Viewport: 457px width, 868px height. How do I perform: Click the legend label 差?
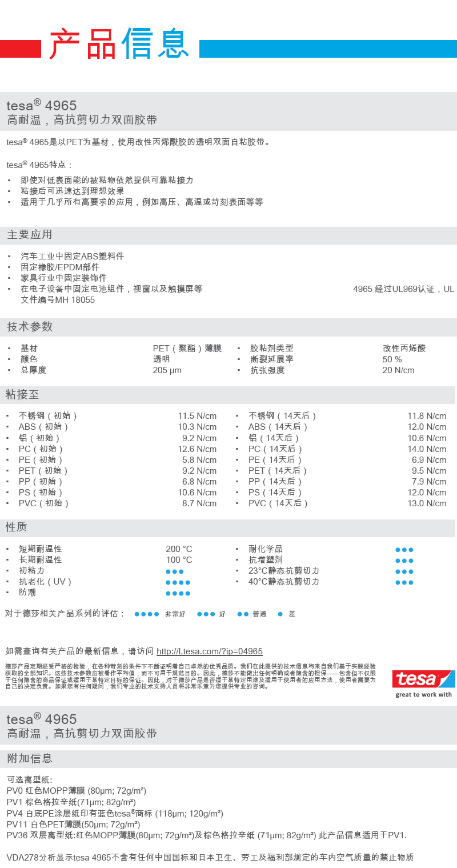[292, 614]
